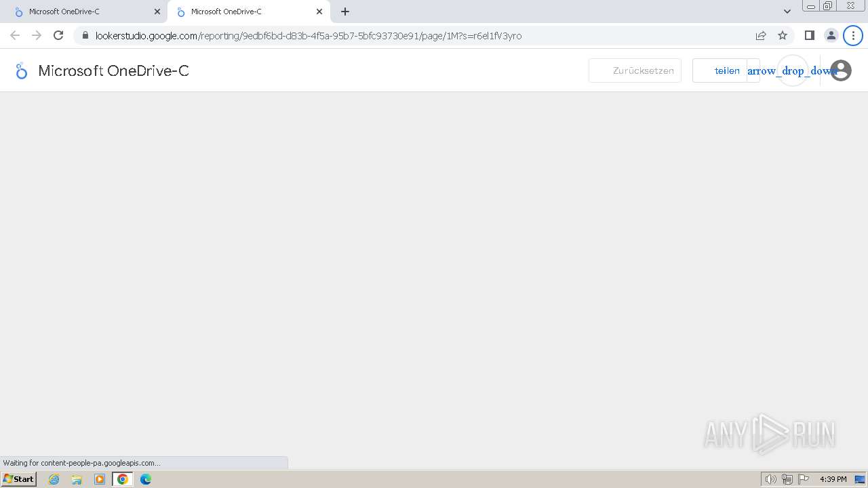Show desktop button in taskbar corner

click(x=861, y=479)
